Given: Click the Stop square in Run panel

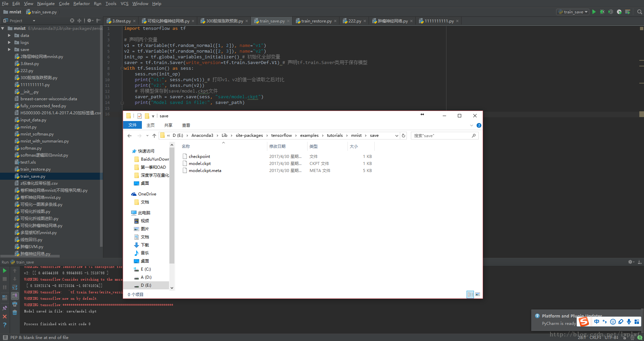Looking at the screenshot, I should tap(5, 279).
